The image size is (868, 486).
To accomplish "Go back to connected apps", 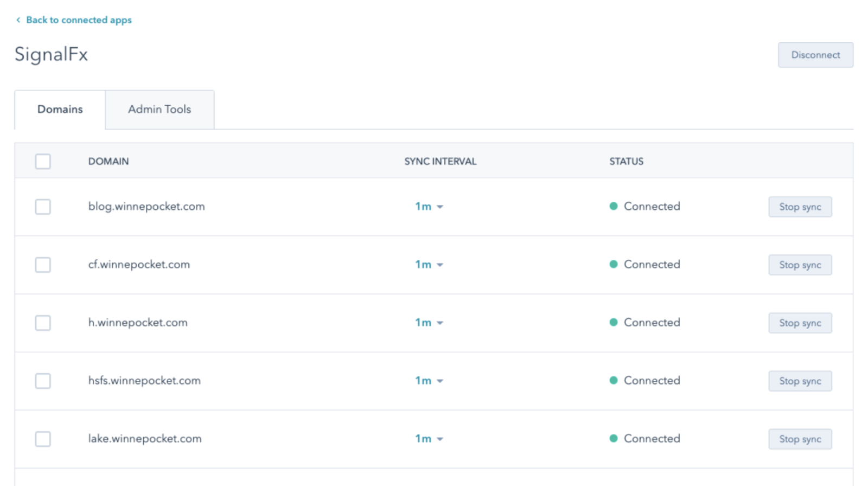I will [x=79, y=20].
